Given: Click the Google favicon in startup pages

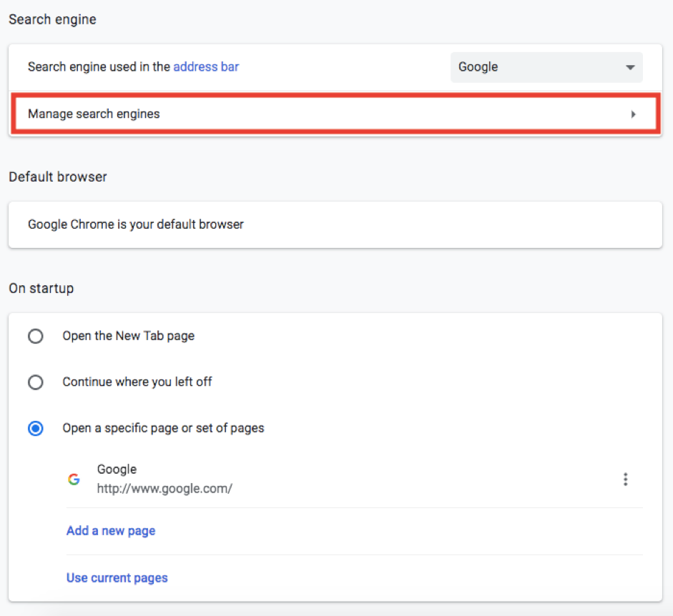Looking at the screenshot, I should [x=74, y=480].
